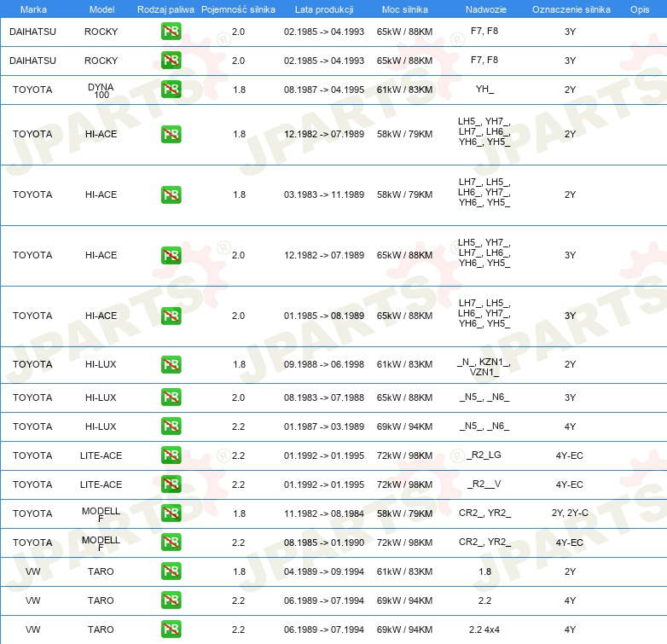Select '72kW / 98KM' in the _R2__V row
667x644 pixels.
tap(404, 484)
